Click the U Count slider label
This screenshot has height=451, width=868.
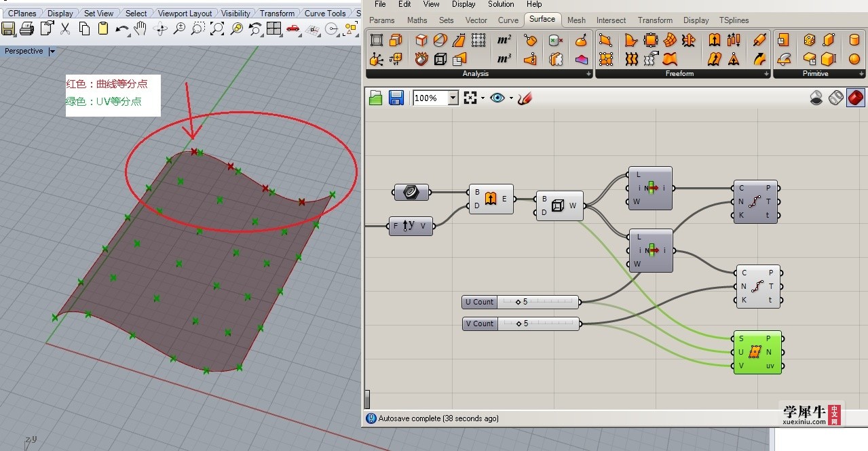click(x=479, y=302)
